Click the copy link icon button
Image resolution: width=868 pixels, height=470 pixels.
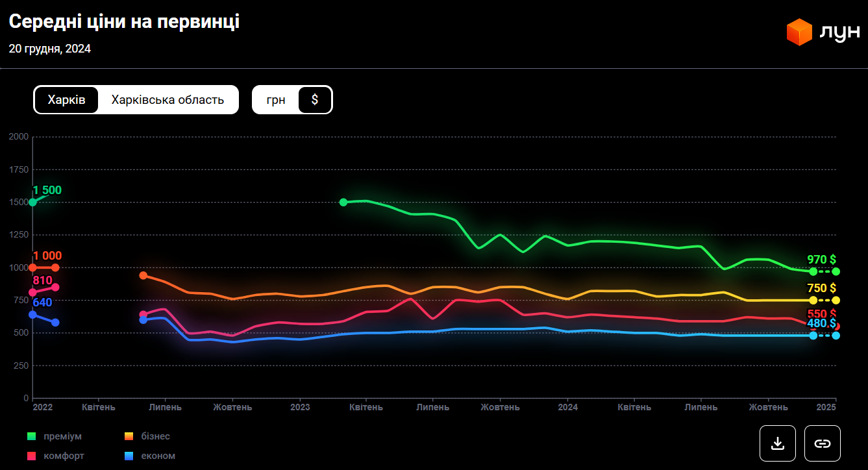coord(822,443)
